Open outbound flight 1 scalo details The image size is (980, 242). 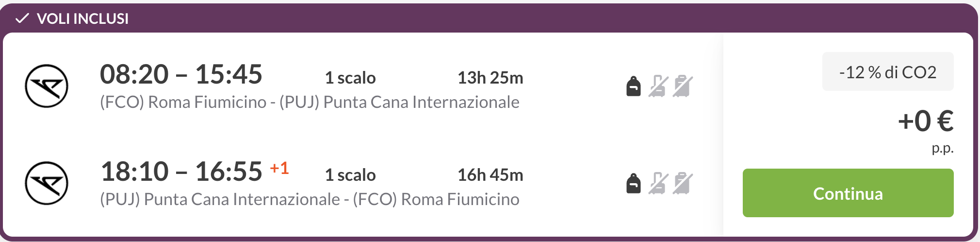click(x=350, y=78)
